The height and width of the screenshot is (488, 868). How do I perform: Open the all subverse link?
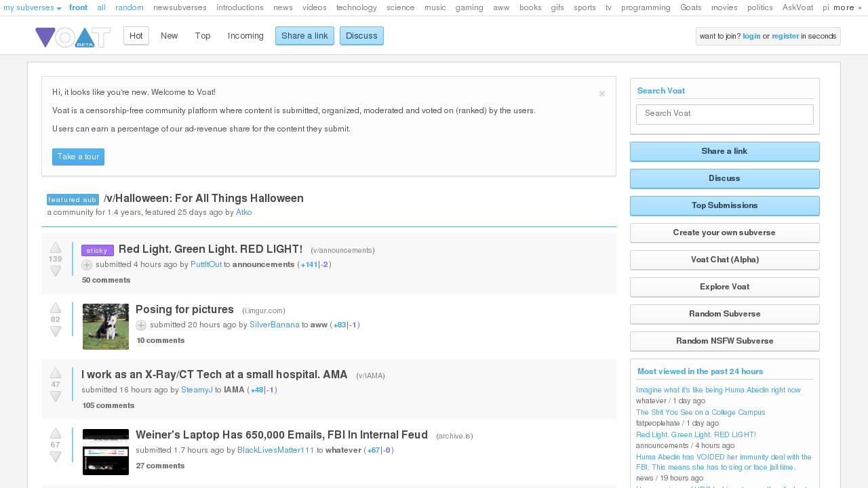[102, 7]
